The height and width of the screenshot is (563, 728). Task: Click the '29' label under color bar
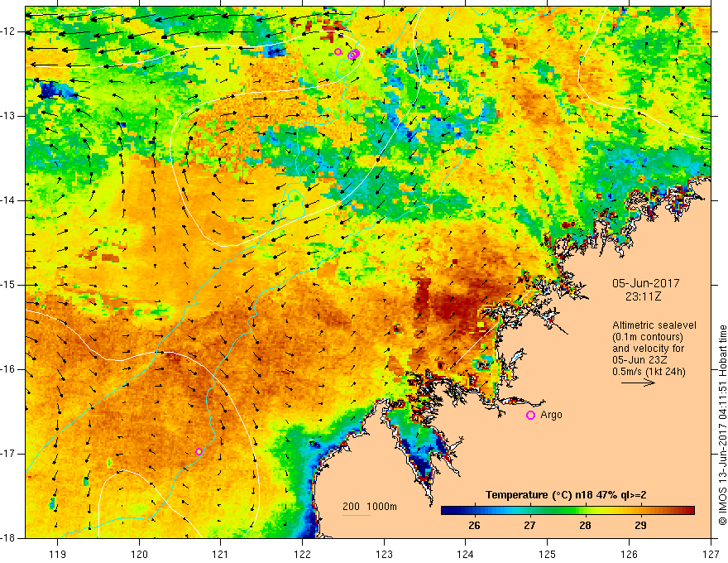[x=640, y=526]
